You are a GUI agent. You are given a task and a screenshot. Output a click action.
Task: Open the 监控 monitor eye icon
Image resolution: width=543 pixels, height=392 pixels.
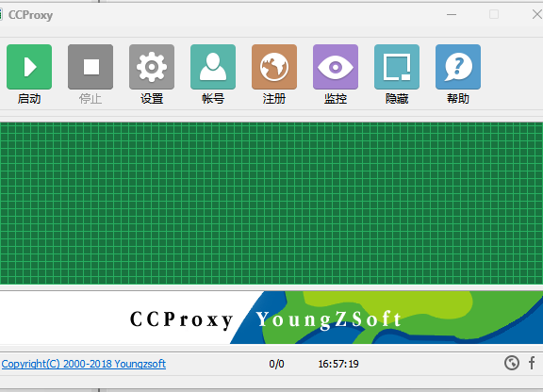[336, 67]
